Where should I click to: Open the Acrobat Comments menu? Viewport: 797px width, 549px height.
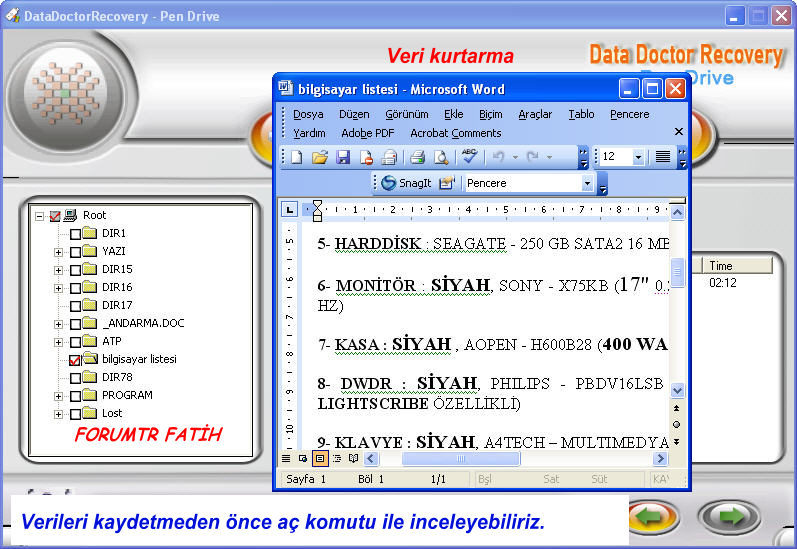point(455,133)
